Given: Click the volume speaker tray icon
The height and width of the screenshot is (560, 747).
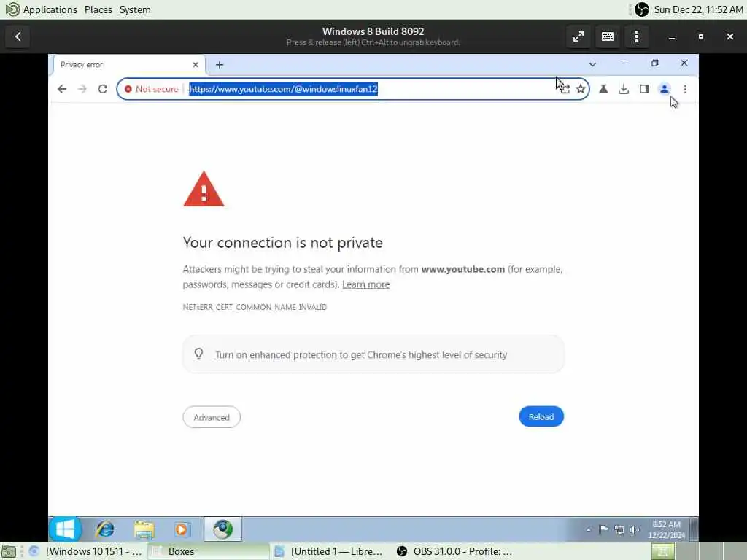Looking at the screenshot, I should (x=634, y=529).
